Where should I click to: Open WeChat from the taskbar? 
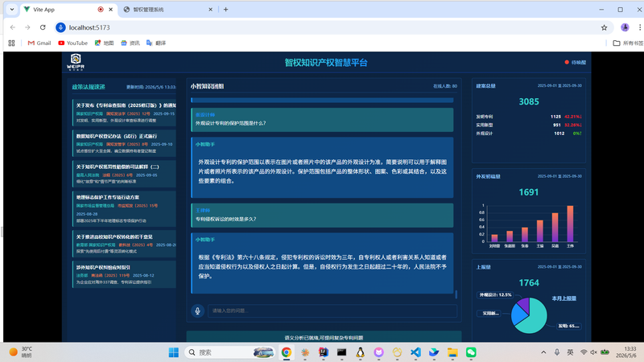click(471, 352)
